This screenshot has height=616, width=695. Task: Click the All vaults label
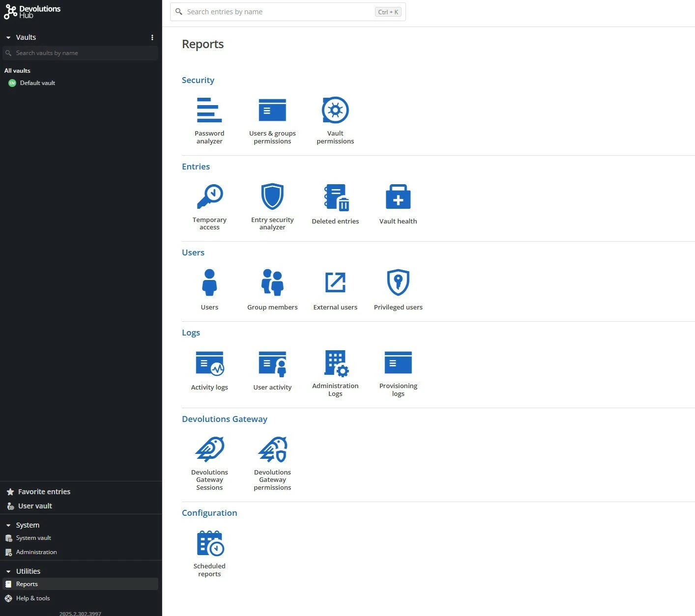(x=17, y=71)
